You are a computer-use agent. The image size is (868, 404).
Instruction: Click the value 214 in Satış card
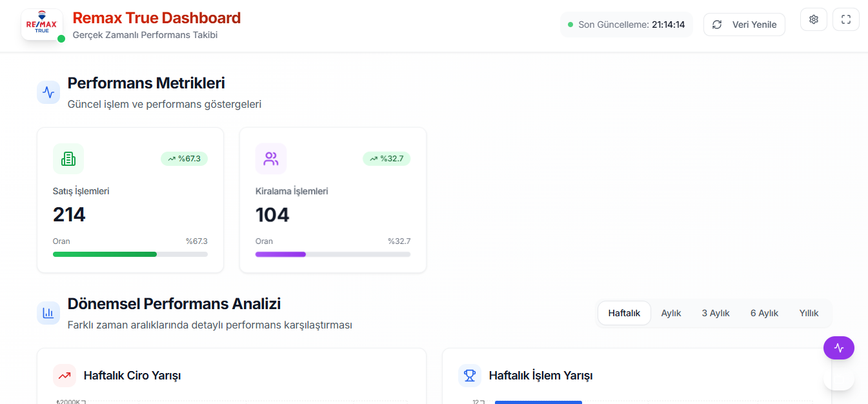(69, 214)
